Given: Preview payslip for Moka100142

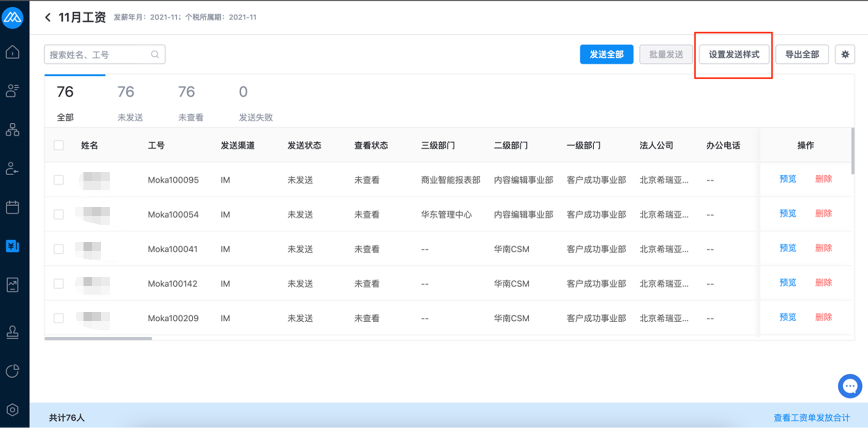Looking at the screenshot, I should (x=787, y=282).
